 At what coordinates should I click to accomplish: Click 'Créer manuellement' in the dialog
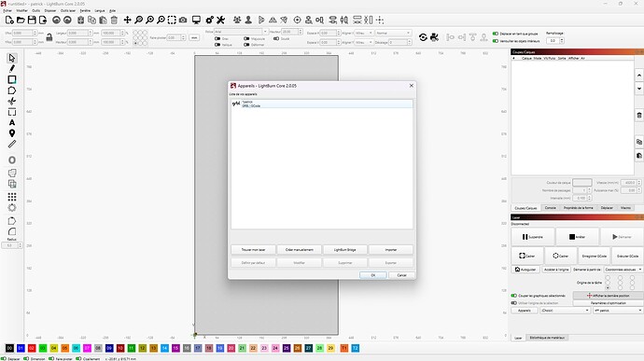(x=299, y=250)
